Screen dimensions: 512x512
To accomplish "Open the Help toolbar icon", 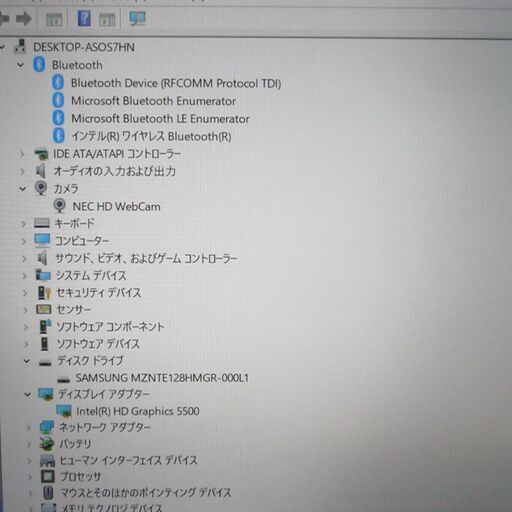I will (84, 18).
